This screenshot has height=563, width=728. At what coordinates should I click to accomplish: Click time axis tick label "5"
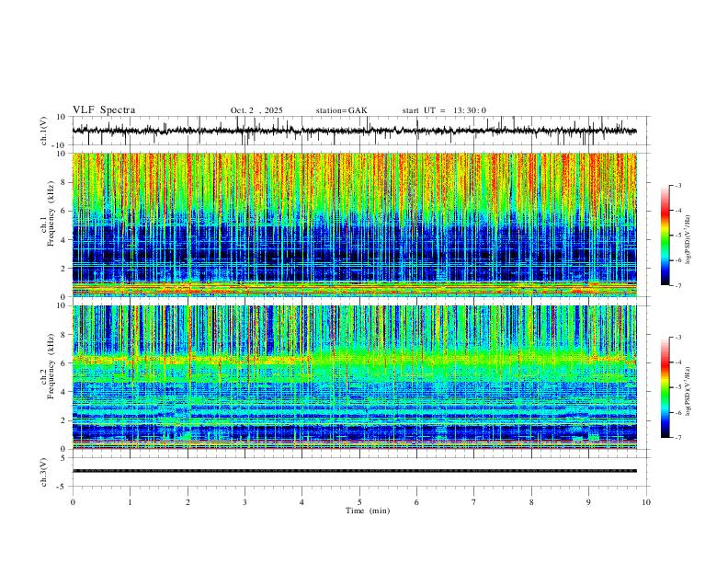(x=359, y=502)
